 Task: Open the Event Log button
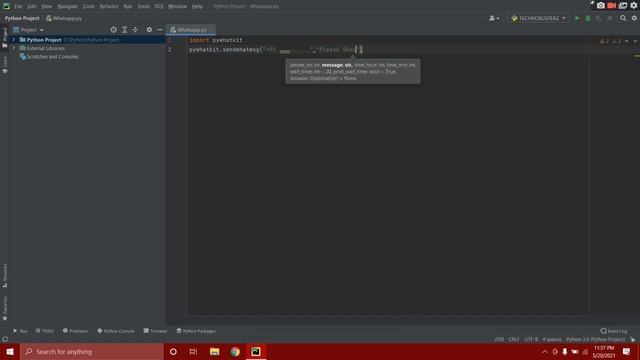point(614,331)
